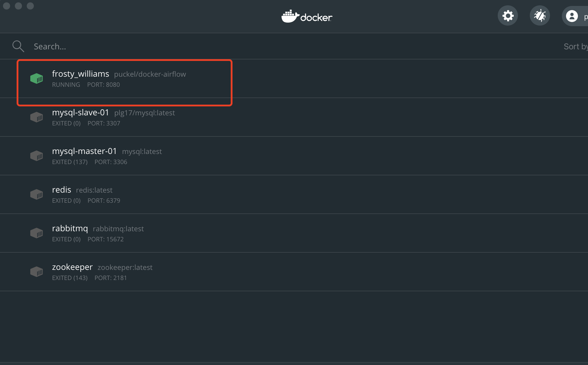
Task: Click the Docker whale logo
Action: tap(307, 16)
